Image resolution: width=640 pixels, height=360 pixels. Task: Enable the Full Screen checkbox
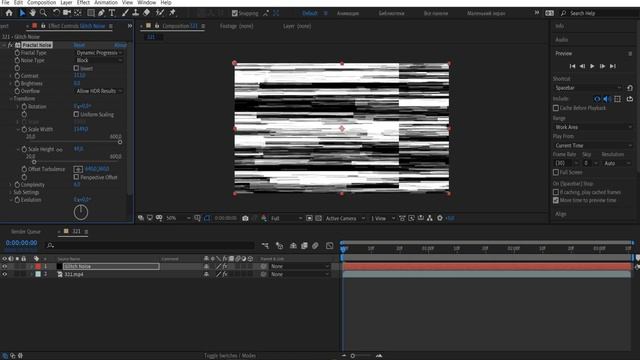point(556,172)
